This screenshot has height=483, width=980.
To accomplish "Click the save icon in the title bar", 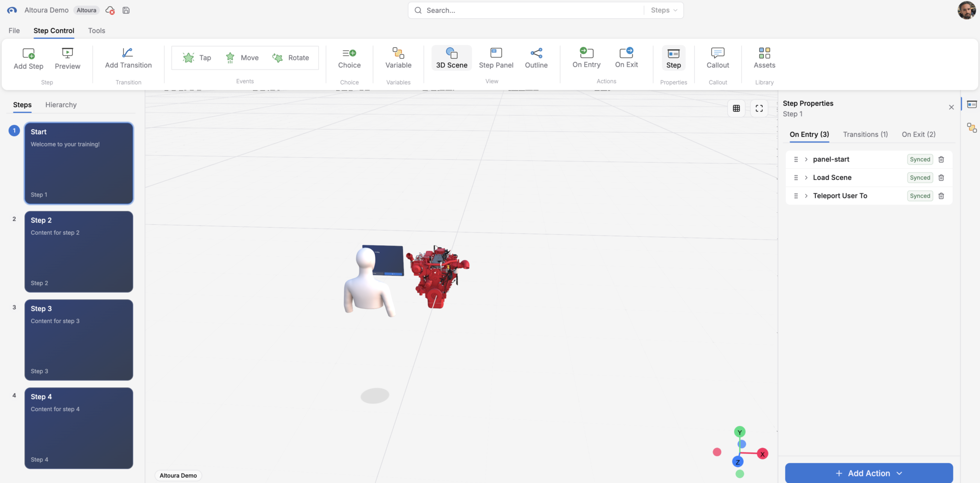I will pos(126,10).
